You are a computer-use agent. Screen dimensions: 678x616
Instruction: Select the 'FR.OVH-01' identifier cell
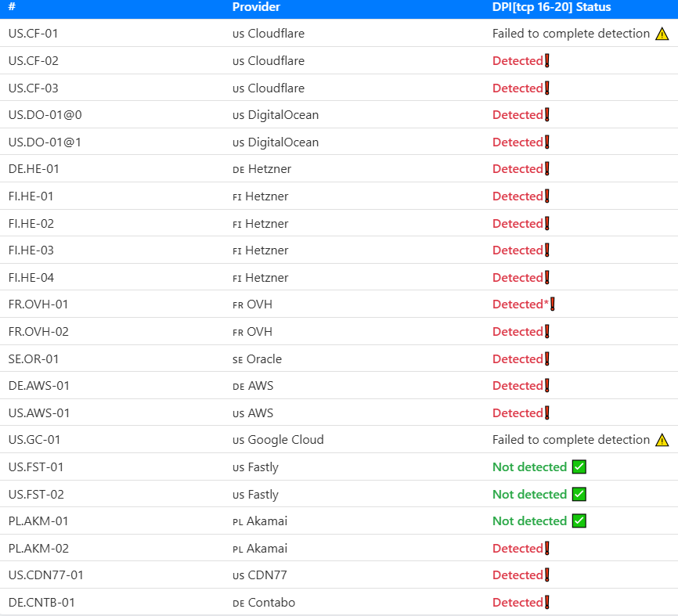(38, 304)
